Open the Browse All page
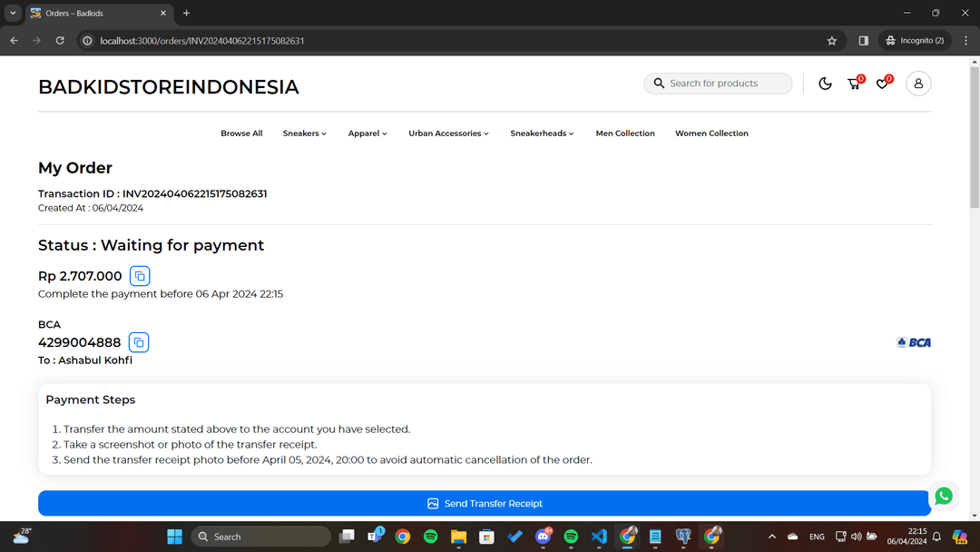This screenshot has width=980, height=552. tap(241, 133)
